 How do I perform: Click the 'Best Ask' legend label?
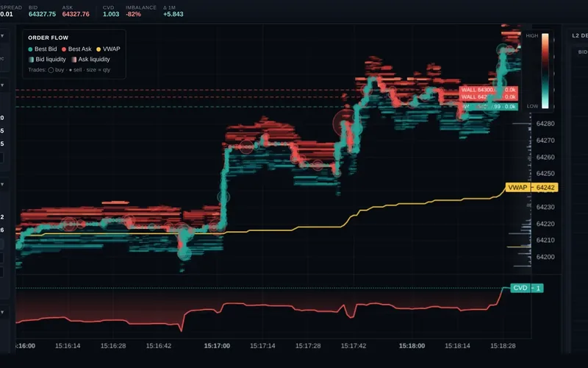click(80, 49)
